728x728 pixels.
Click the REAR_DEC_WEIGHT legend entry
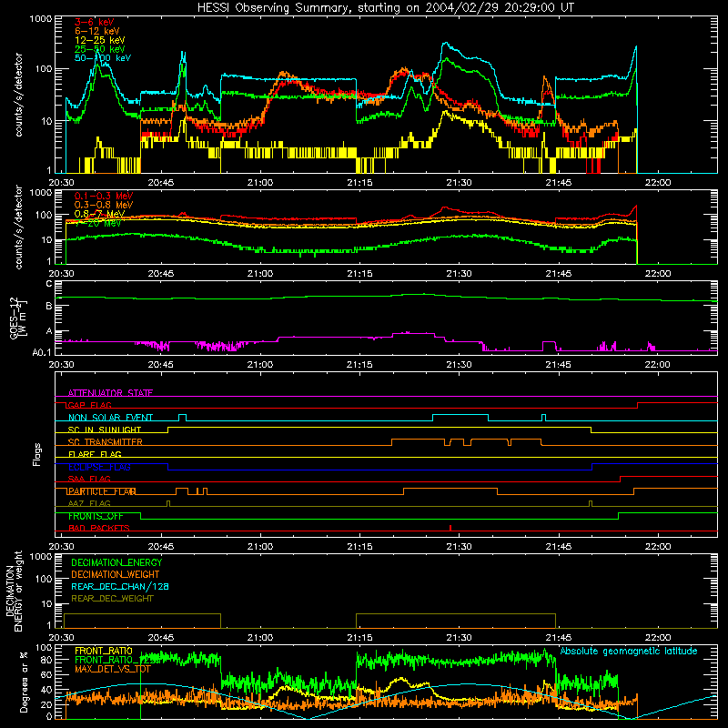(112, 599)
